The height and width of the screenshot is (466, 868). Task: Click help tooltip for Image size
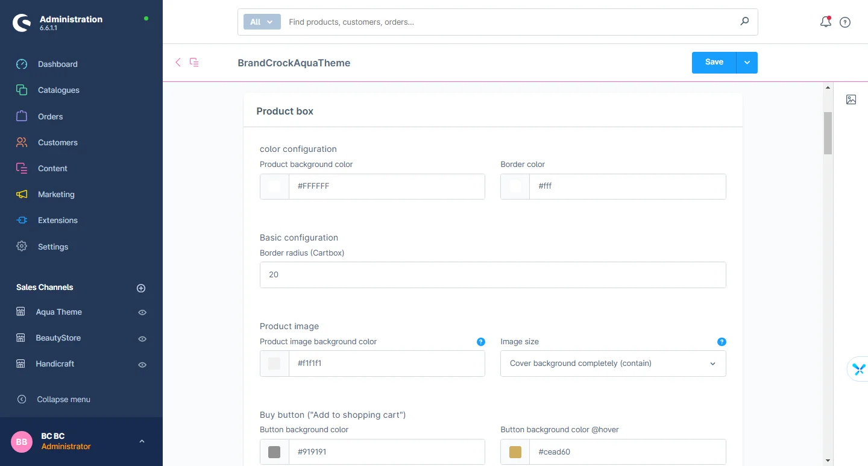[x=722, y=342]
